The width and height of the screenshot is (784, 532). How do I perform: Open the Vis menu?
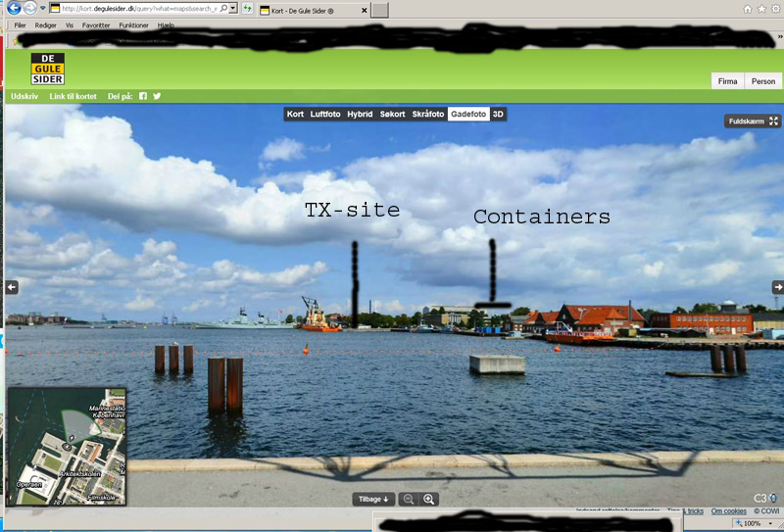point(70,25)
